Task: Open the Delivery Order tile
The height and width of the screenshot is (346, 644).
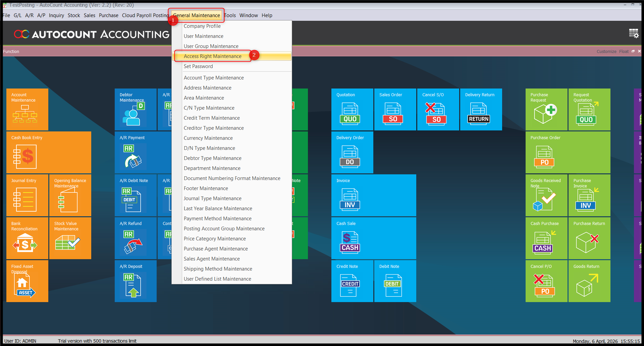Action: 352,152
